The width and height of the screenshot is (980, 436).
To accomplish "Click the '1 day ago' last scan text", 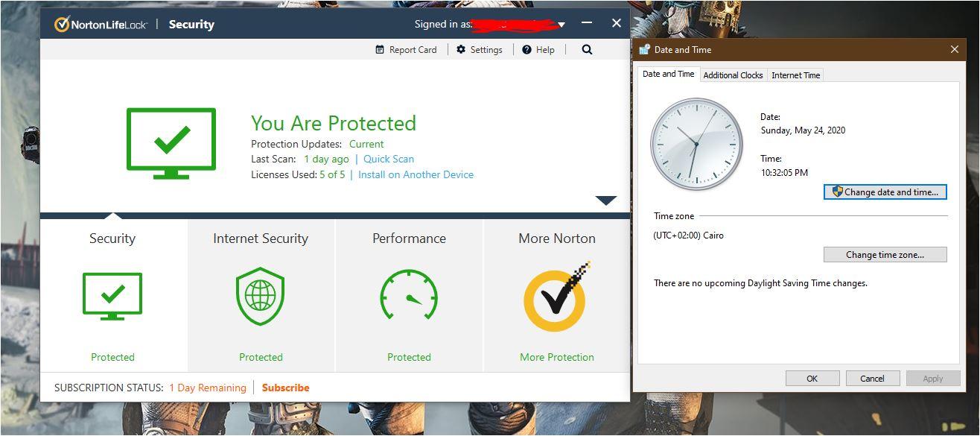I will pos(326,159).
